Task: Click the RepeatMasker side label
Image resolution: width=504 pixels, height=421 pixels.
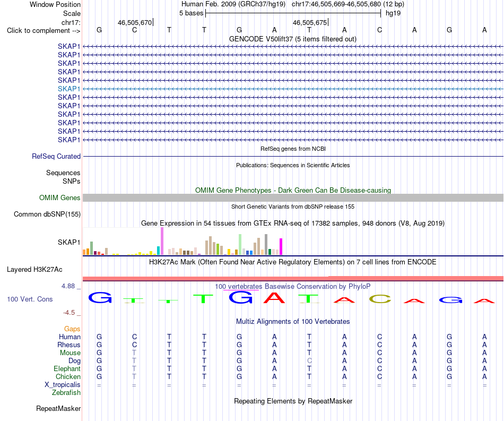Action: (x=58, y=408)
